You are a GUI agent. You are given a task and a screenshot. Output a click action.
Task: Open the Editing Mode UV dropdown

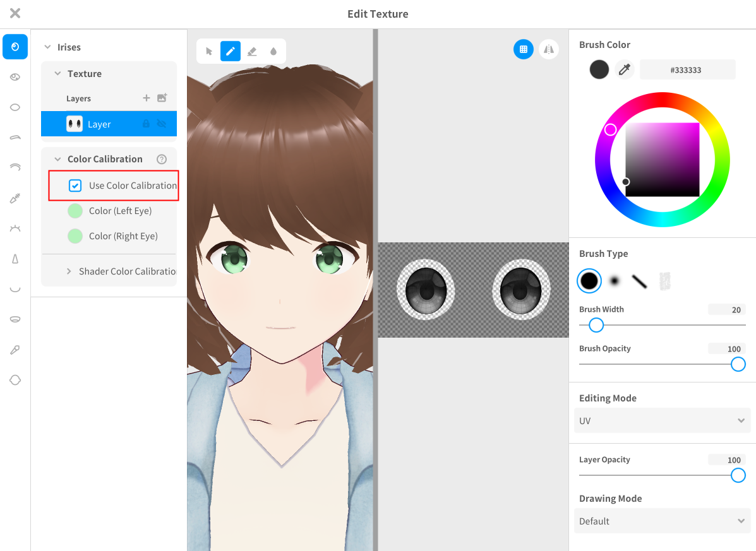click(662, 420)
